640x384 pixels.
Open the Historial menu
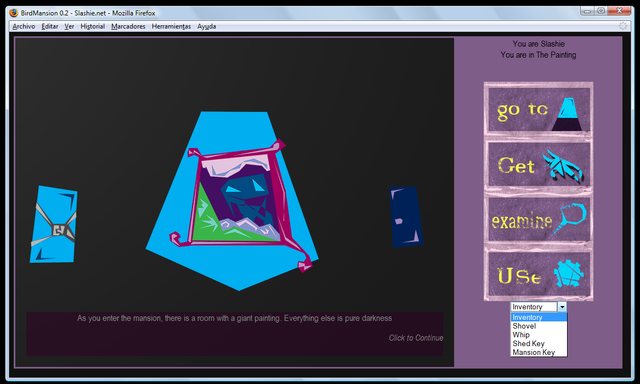click(x=93, y=26)
